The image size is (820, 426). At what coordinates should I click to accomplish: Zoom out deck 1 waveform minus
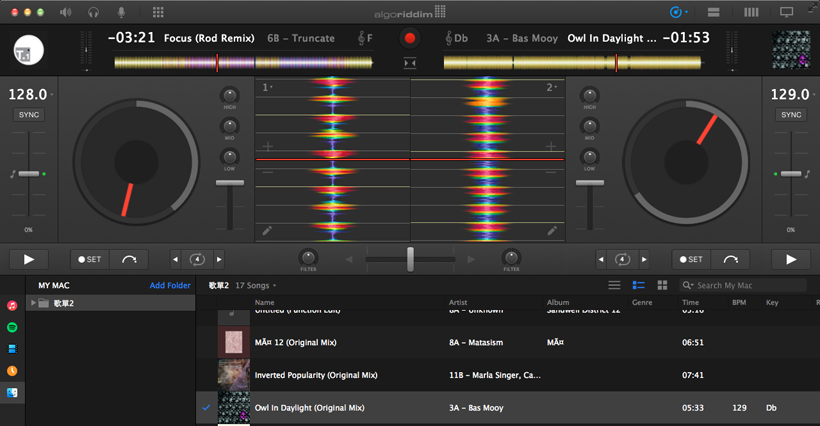268,172
